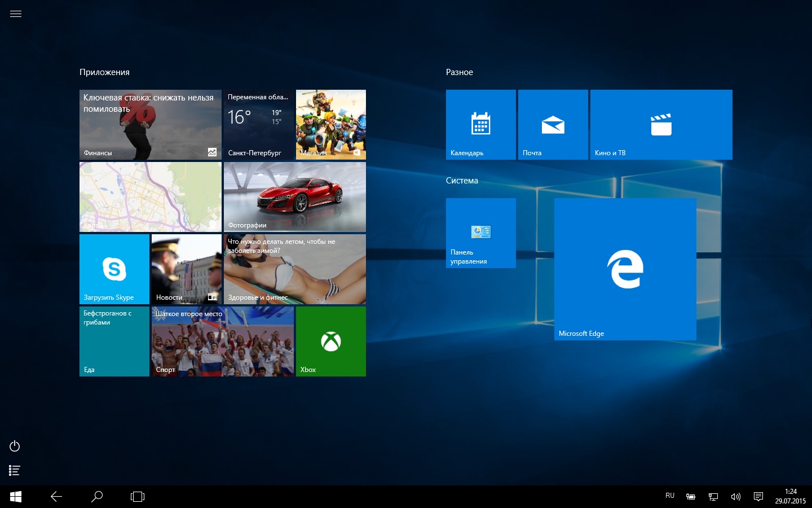Open Search from the taskbar
This screenshot has width=812, height=508.
97,497
